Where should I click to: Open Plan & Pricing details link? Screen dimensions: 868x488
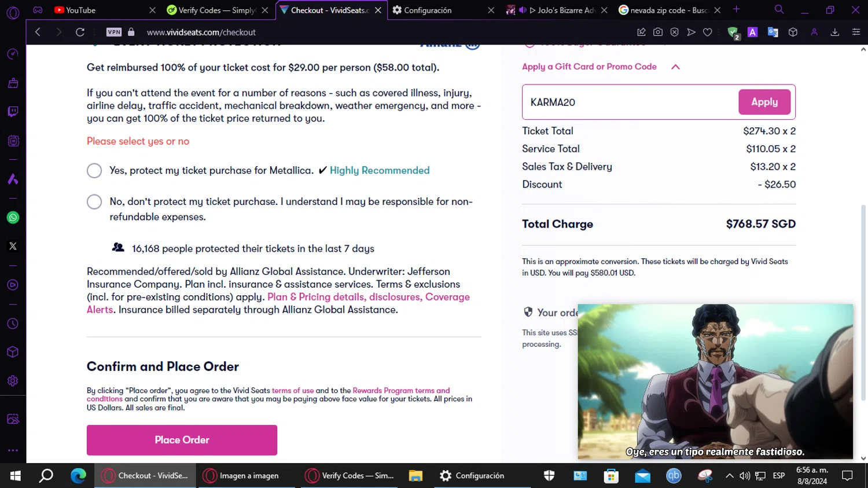315,297
